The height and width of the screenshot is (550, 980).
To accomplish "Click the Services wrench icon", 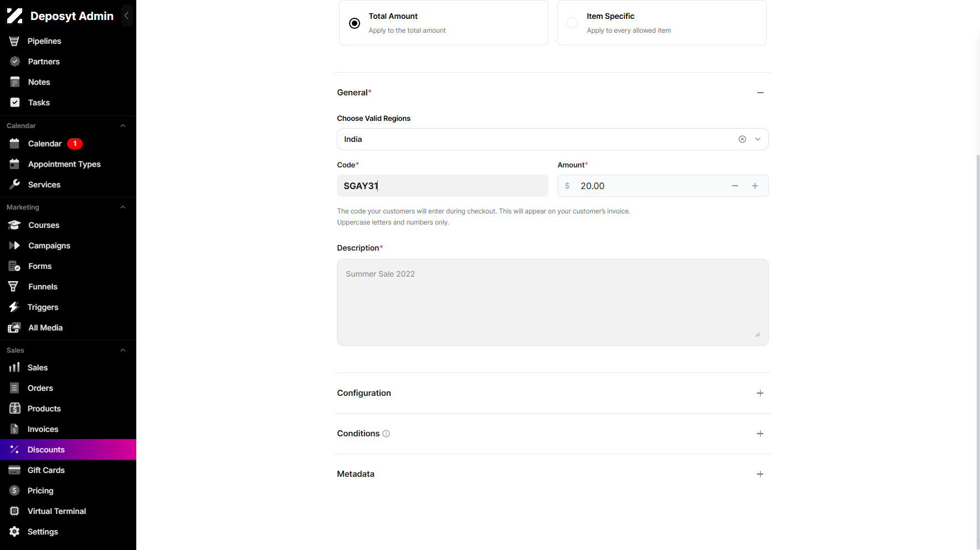I will coord(15,185).
